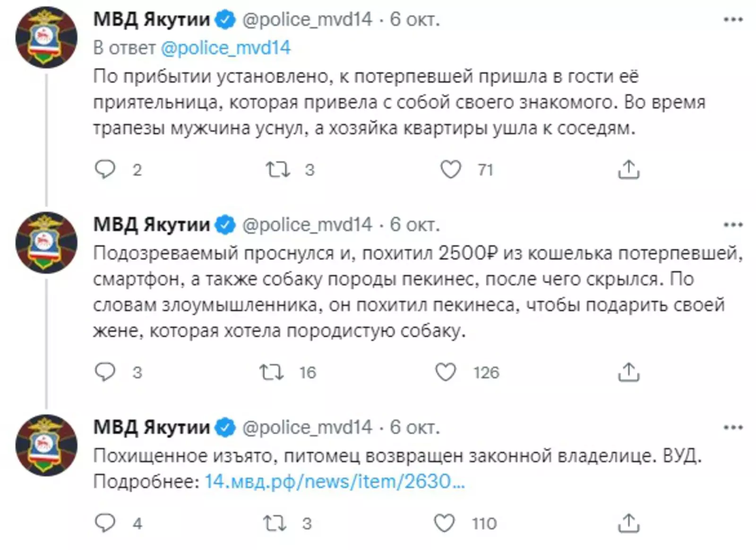756x550 pixels.
Task: Retweet the first tweet with 3 retweets
Action: (277, 169)
